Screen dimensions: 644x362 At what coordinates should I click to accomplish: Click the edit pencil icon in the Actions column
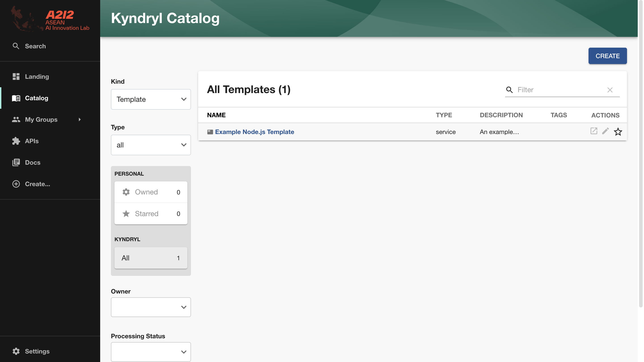[x=605, y=131]
